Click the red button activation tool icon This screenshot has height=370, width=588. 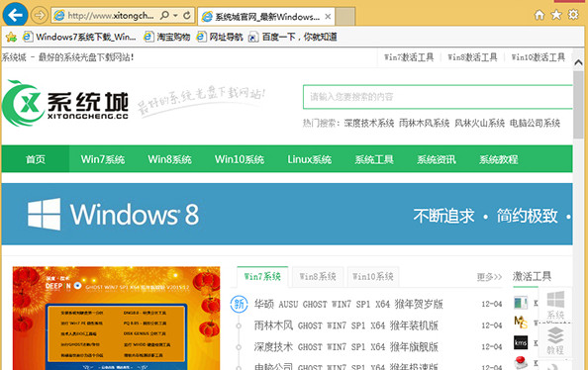point(521,362)
